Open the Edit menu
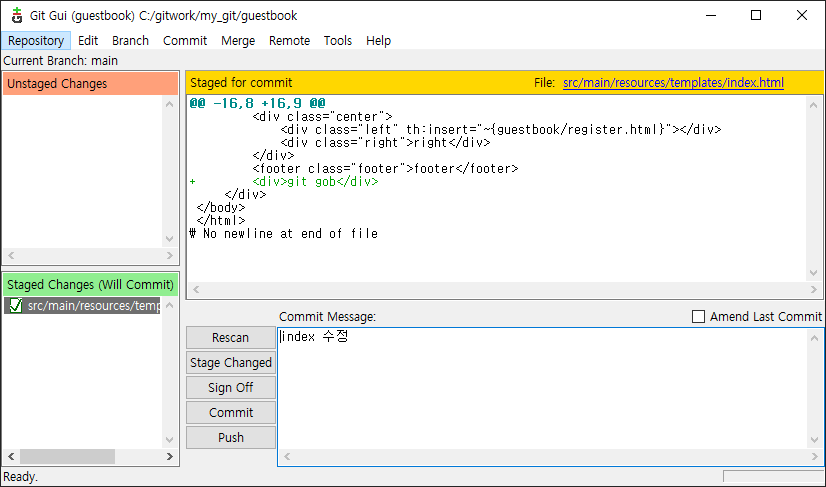826x487 pixels. click(x=88, y=41)
